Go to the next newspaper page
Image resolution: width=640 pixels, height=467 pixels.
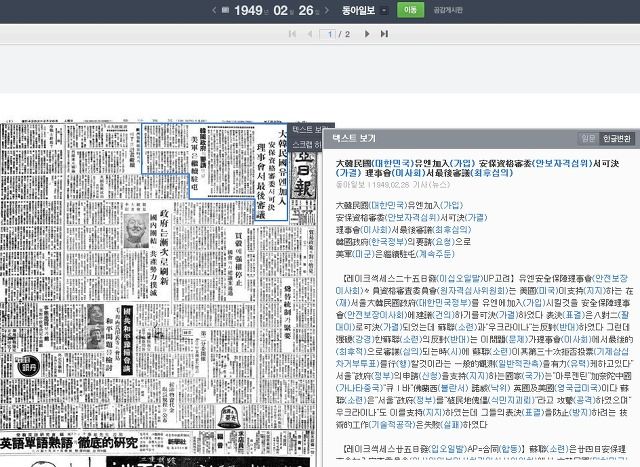point(367,34)
